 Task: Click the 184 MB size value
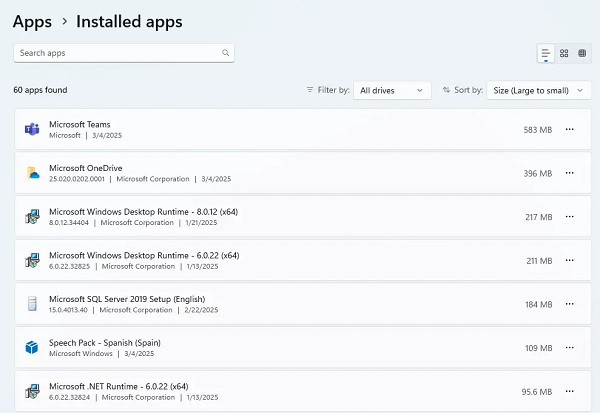tap(539, 304)
